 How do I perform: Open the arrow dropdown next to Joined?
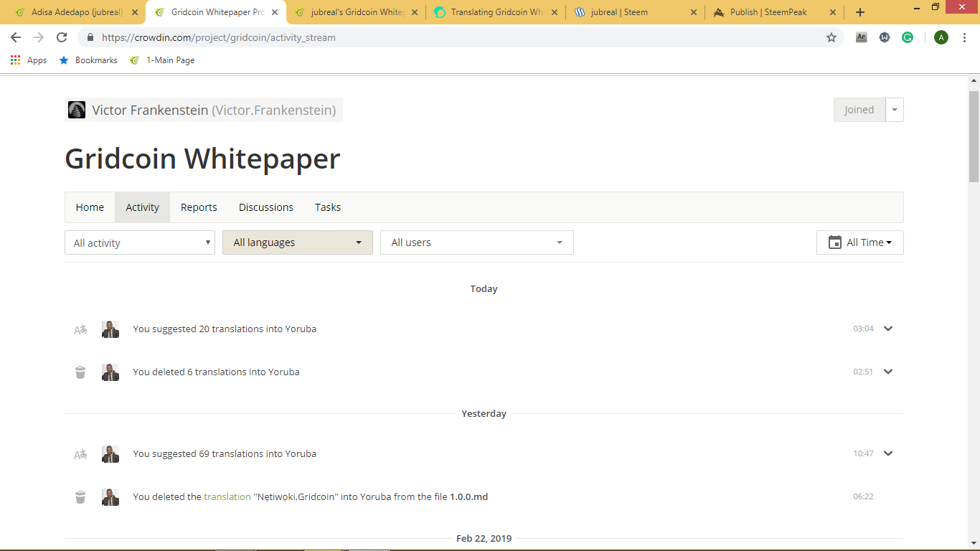895,110
